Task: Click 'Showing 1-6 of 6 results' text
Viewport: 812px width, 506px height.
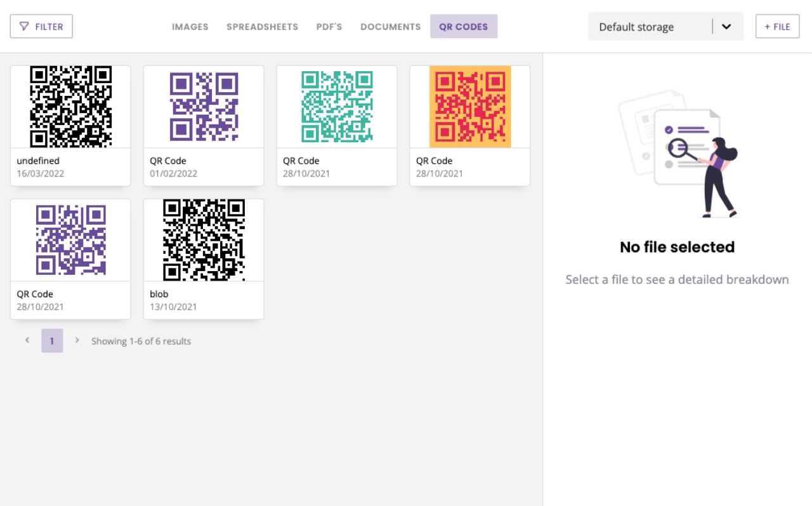Action: [x=141, y=341]
